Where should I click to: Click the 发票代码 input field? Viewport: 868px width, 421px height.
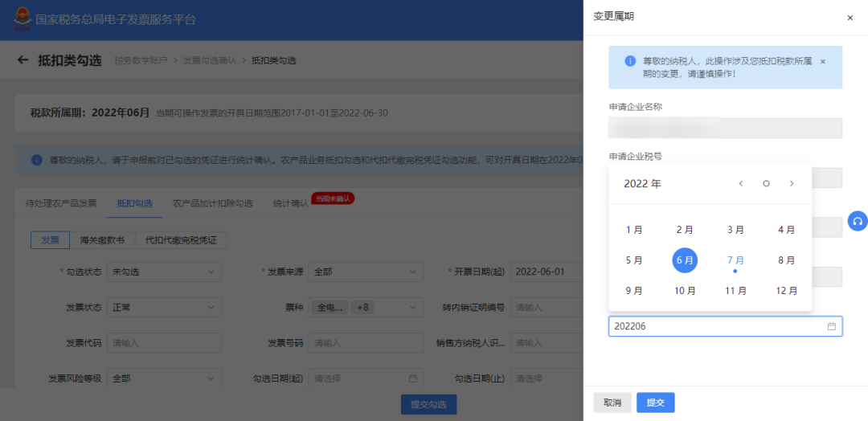click(x=164, y=343)
